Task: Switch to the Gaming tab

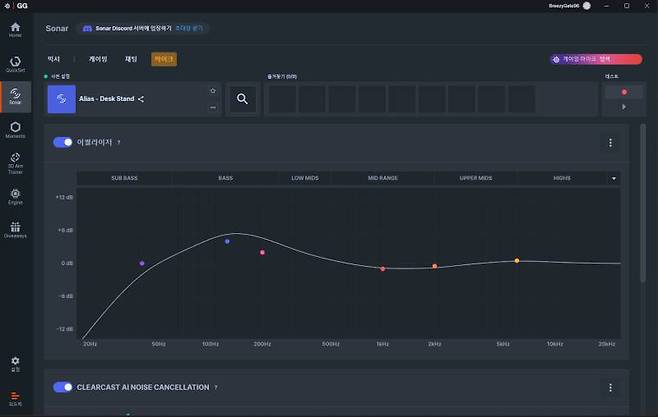Action: click(x=98, y=59)
